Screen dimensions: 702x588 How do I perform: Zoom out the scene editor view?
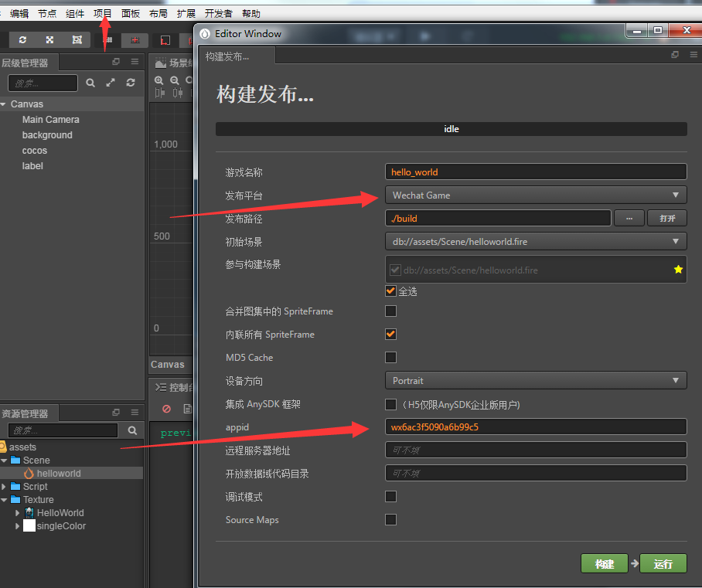(x=175, y=80)
